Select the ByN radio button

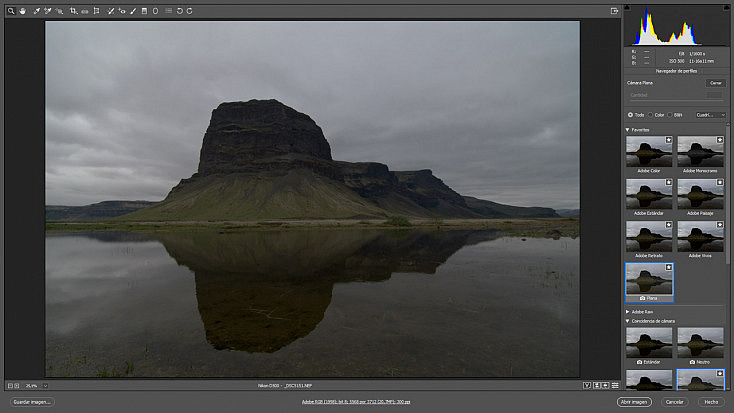click(670, 115)
